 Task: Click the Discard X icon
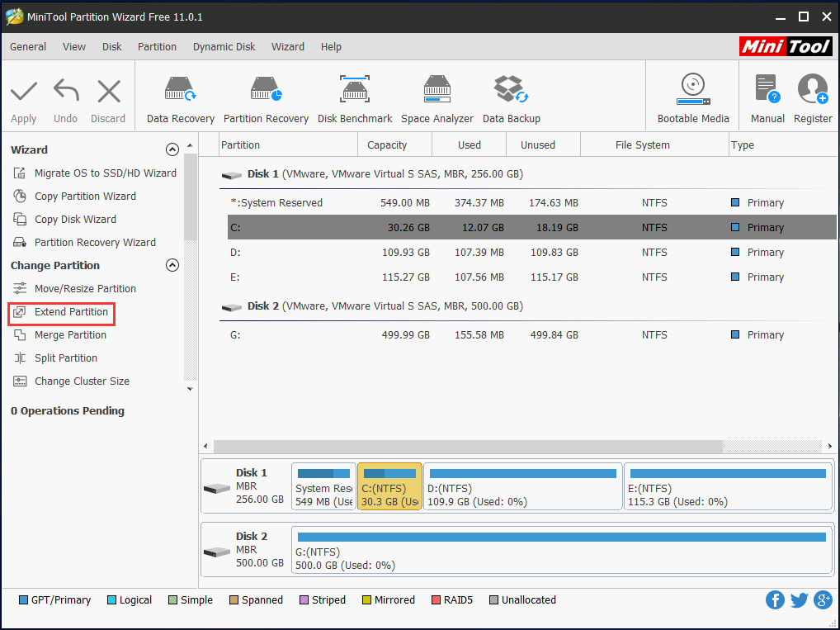pyautogui.click(x=109, y=91)
